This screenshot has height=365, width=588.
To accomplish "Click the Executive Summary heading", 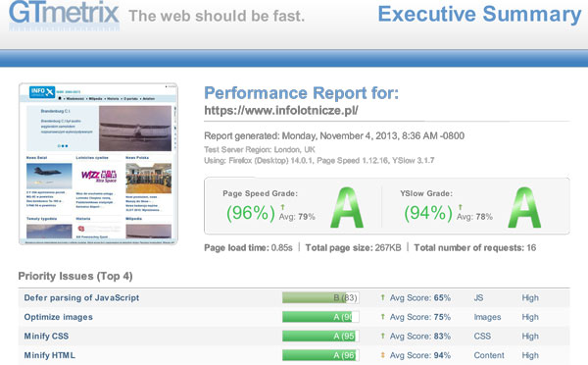I will (479, 14).
